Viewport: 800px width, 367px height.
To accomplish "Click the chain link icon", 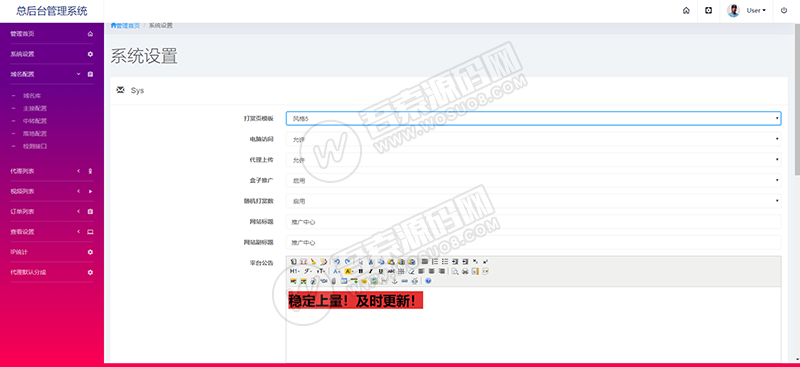I will 405,281.
